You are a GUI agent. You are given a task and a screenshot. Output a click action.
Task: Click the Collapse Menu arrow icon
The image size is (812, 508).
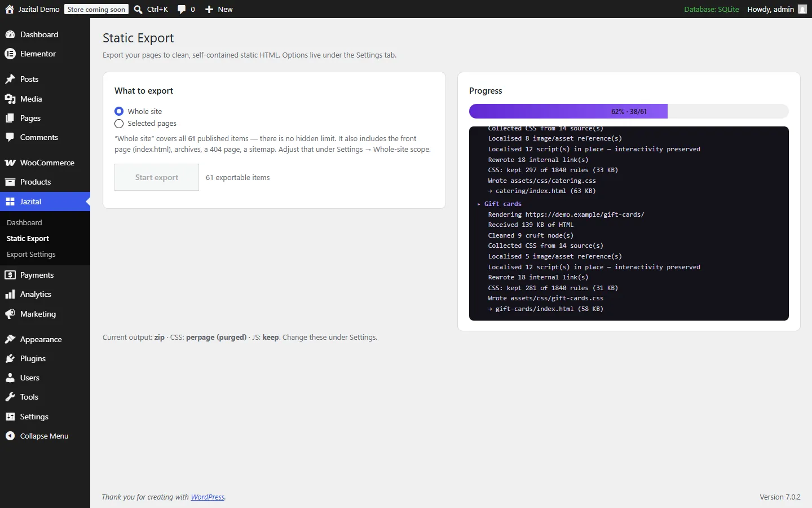click(10, 436)
